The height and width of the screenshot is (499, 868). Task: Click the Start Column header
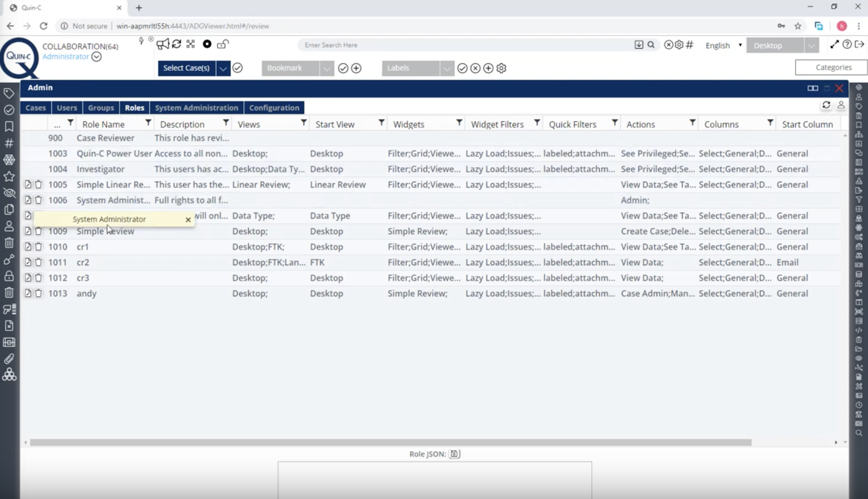(x=807, y=124)
